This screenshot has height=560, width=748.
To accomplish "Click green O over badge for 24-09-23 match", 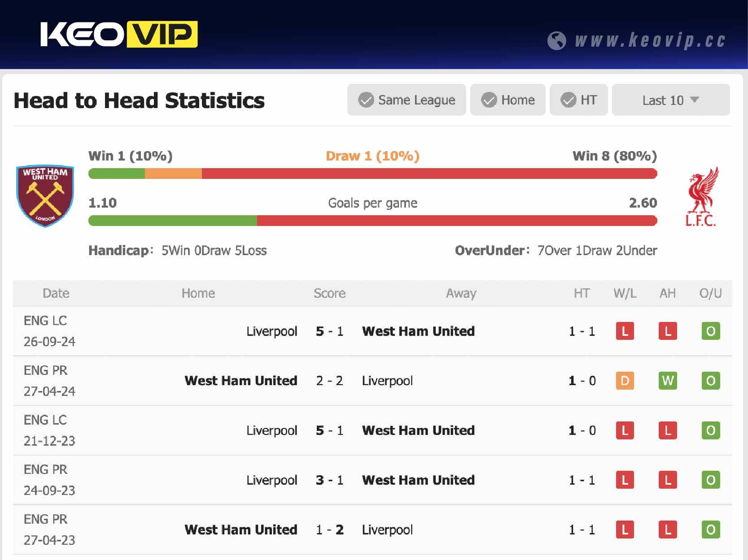I will coord(710,480).
